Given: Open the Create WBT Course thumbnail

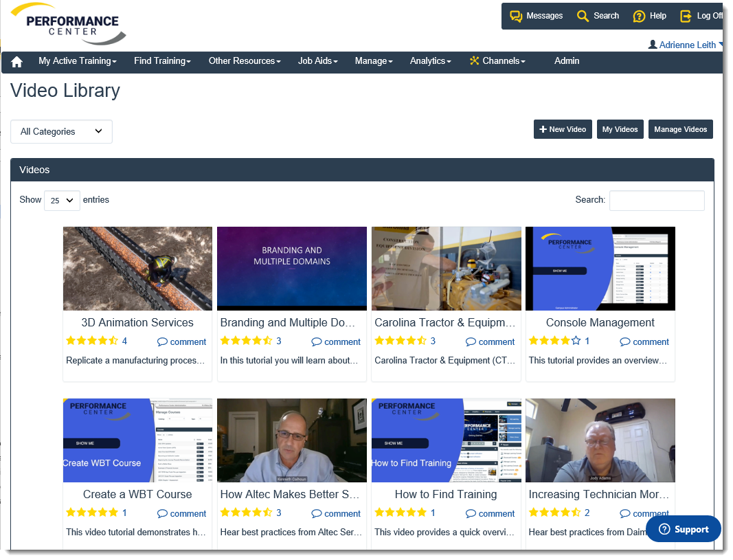Looking at the screenshot, I should 137,440.
